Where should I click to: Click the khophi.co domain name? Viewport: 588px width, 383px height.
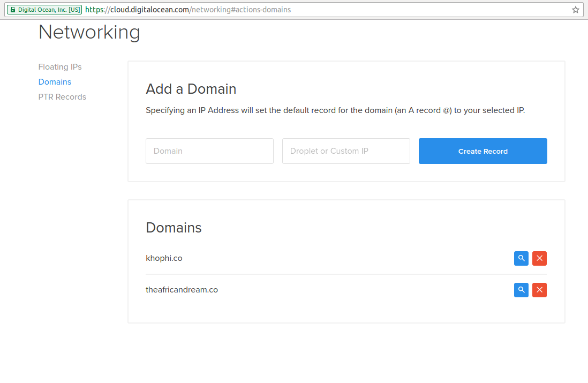tap(164, 258)
